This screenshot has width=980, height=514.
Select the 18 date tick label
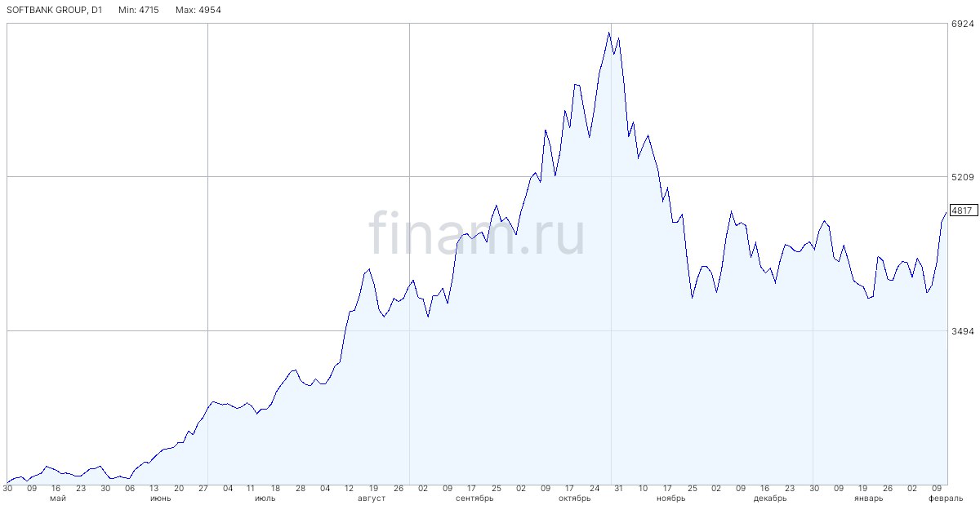[x=276, y=489]
